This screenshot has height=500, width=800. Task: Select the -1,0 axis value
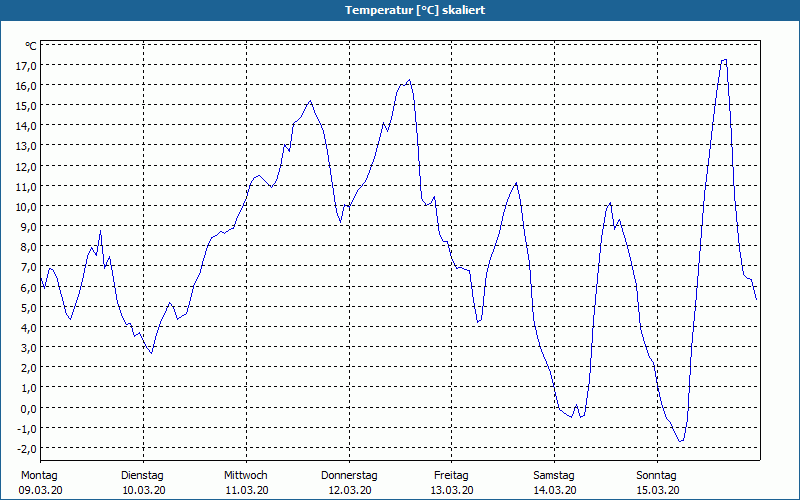tap(26, 428)
